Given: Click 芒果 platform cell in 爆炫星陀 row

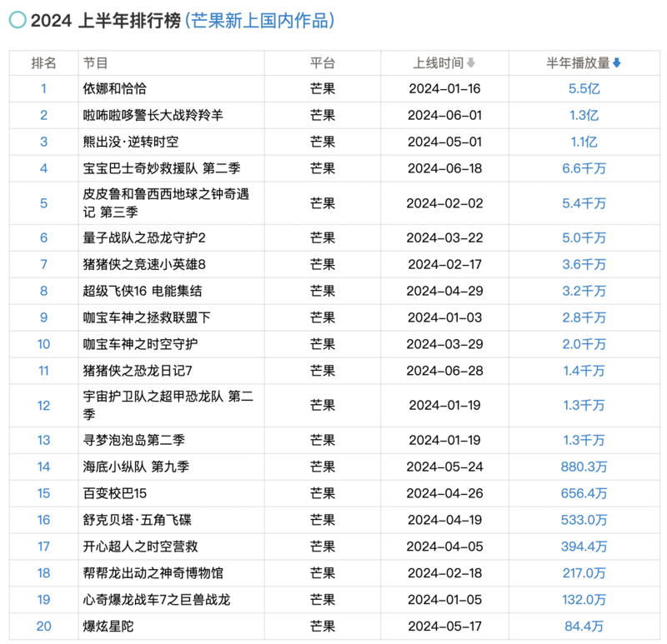Looking at the screenshot, I should pyautogui.click(x=323, y=627).
